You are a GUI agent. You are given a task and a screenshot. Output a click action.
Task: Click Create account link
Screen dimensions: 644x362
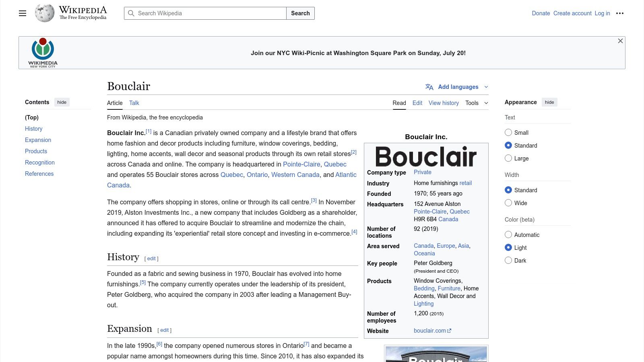pos(572,13)
